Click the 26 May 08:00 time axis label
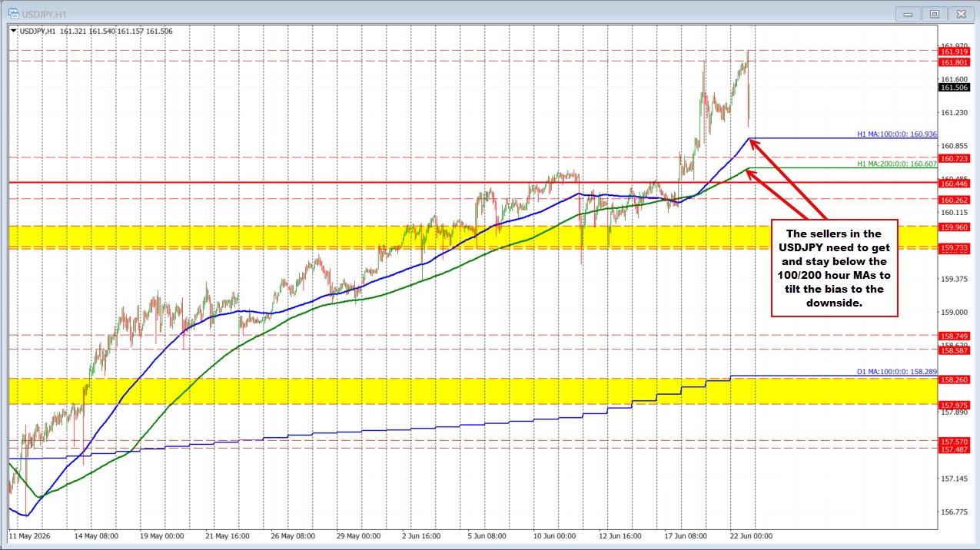 [294, 535]
